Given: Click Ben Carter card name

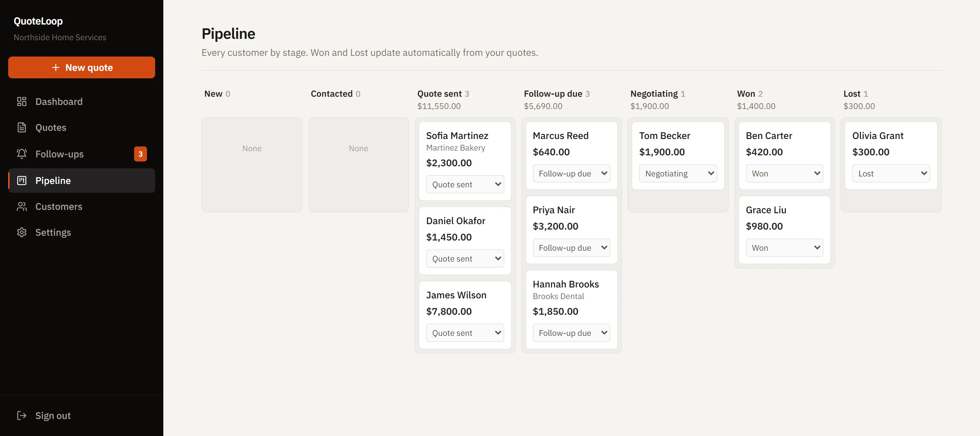Looking at the screenshot, I should [769, 136].
